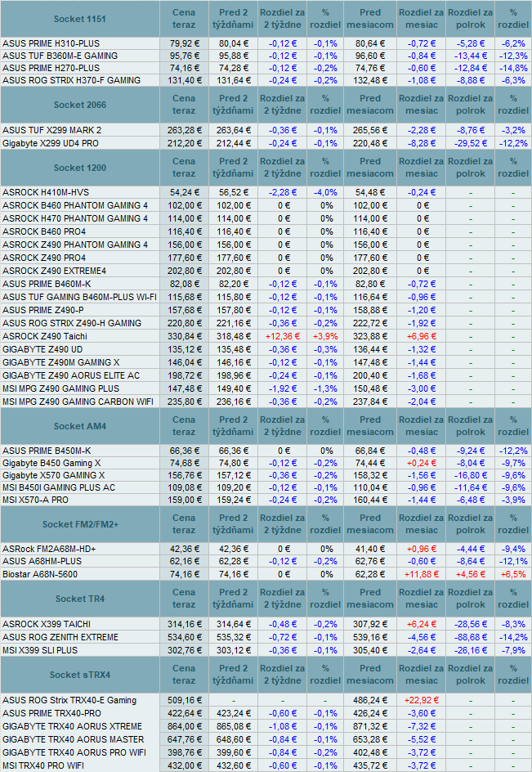Click Gigabyte B450 Gaming X name
This screenshot has height=772, width=532.
[x=51, y=463]
